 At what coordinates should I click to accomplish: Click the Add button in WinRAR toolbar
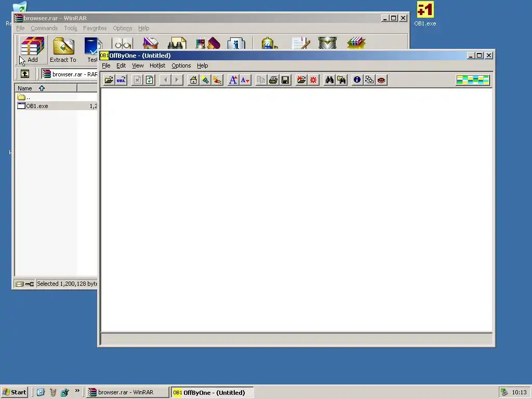[x=33, y=50]
